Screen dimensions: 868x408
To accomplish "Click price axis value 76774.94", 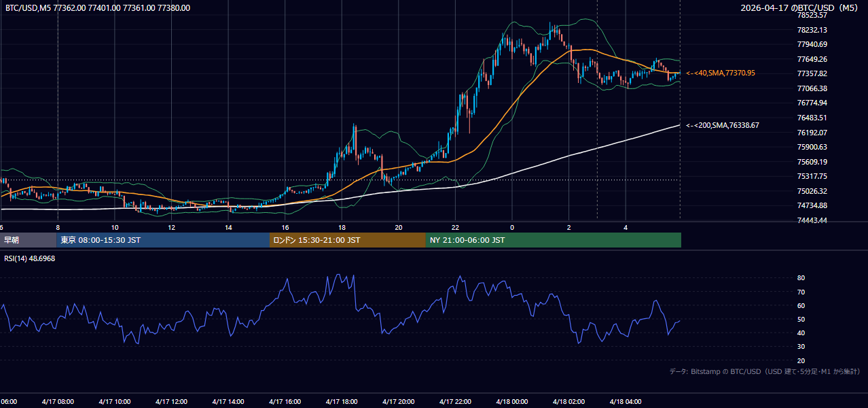I will [x=812, y=103].
